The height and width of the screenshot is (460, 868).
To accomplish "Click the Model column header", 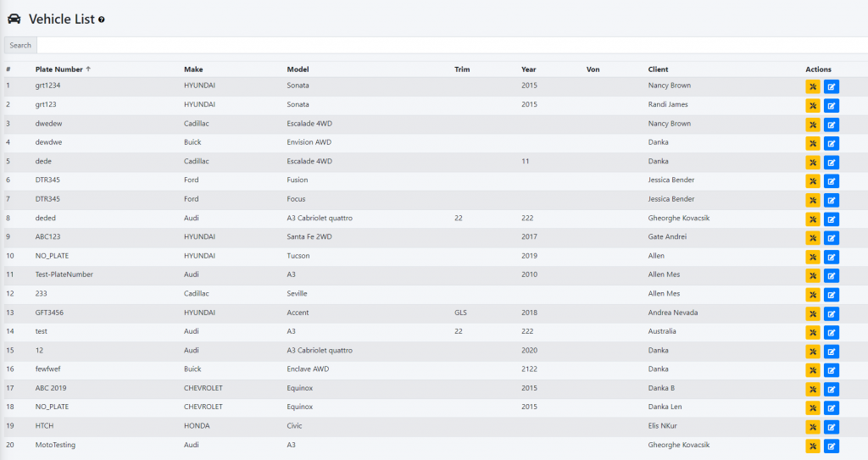I will tap(298, 69).
